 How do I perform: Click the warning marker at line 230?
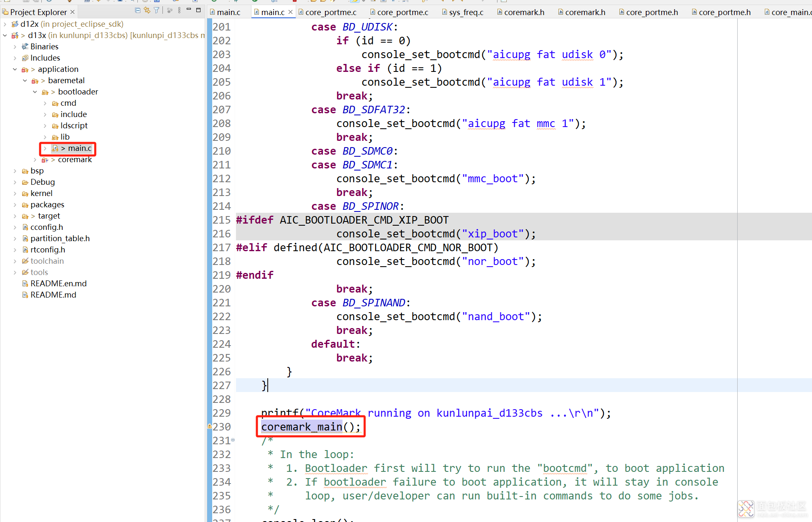pos(210,426)
